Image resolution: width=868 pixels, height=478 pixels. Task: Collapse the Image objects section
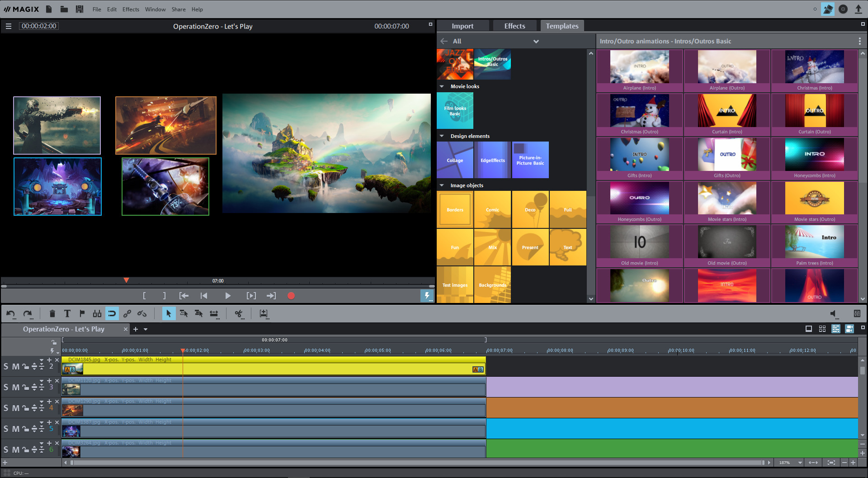442,185
